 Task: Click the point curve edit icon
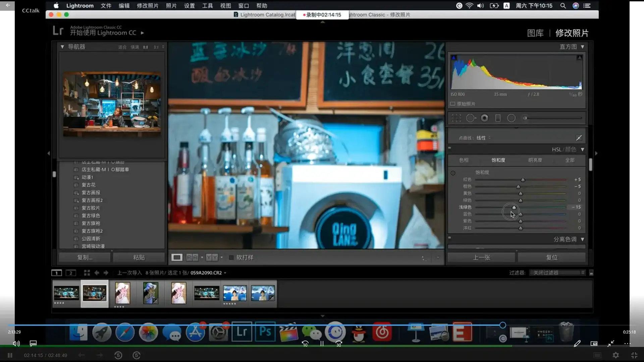(579, 138)
